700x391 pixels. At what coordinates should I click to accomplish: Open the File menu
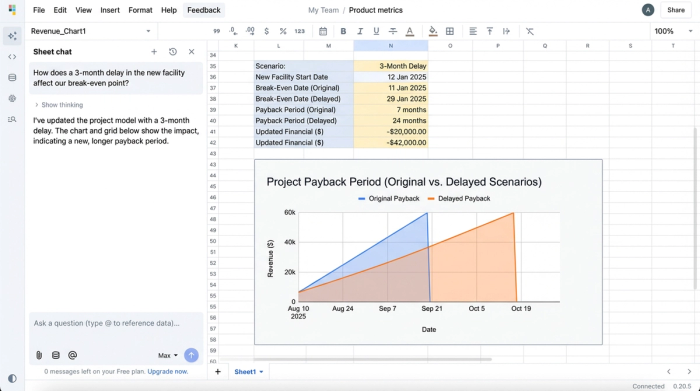tap(39, 10)
